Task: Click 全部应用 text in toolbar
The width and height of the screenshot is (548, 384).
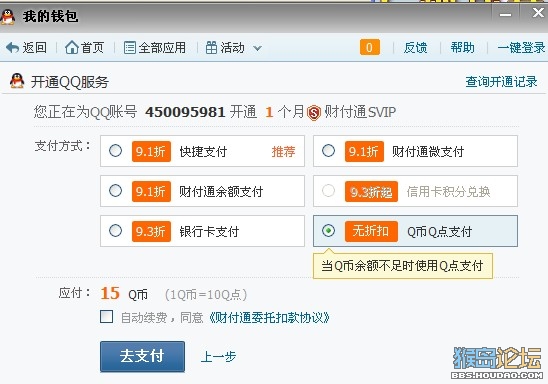Action: 162,48
